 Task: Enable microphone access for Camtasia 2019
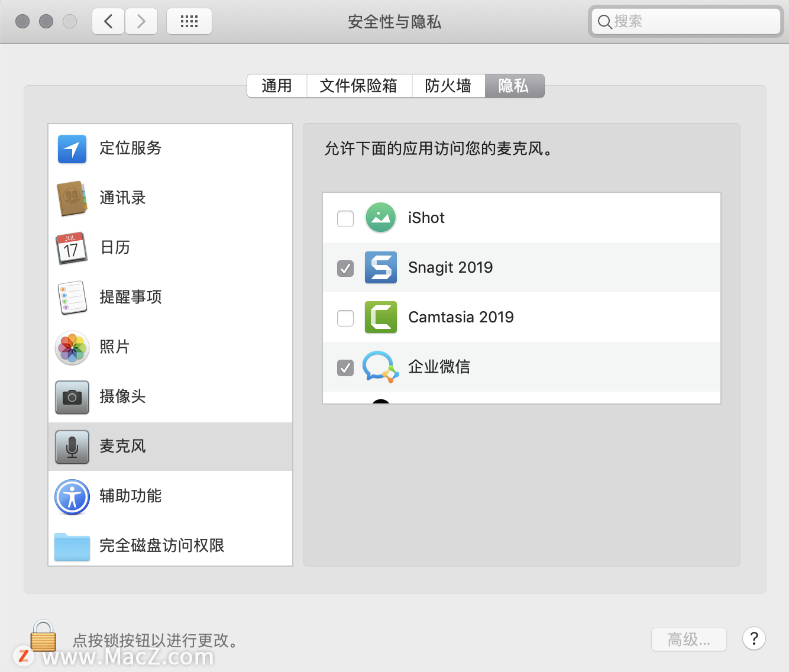345,318
